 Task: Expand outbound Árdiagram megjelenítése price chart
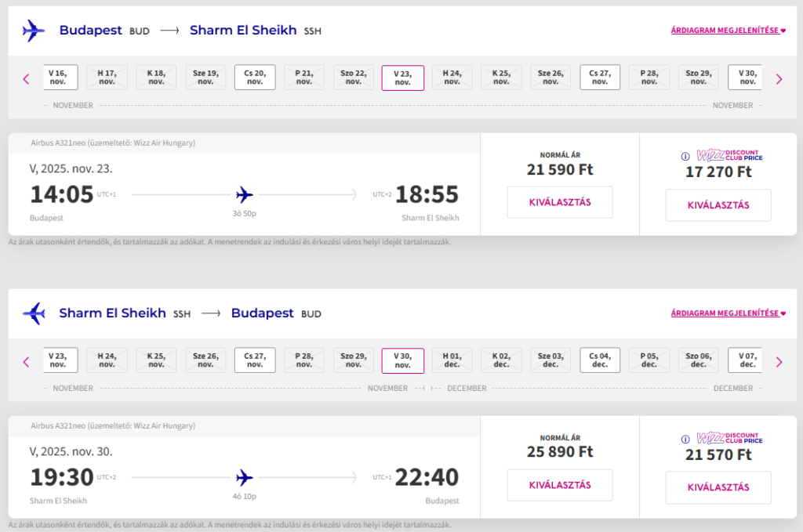click(728, 31)
